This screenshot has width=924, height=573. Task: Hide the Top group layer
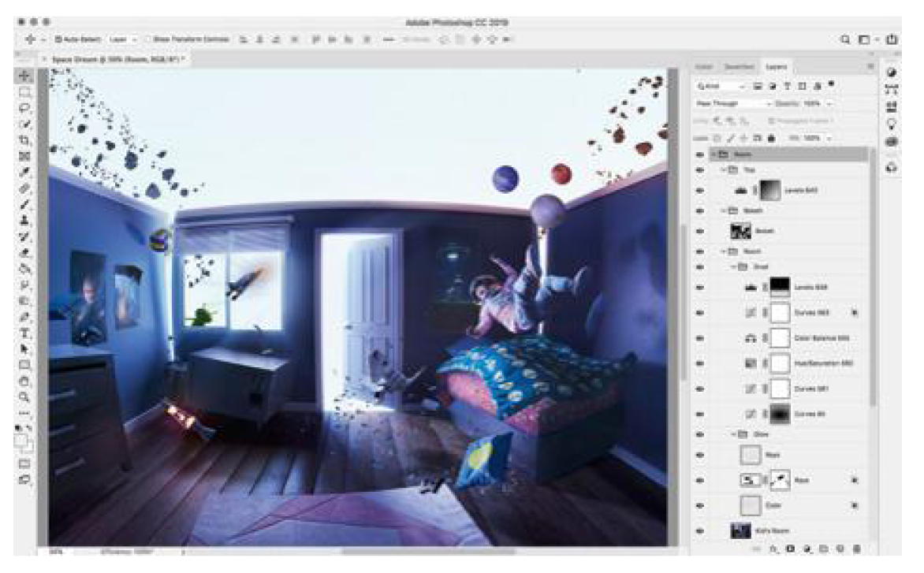click(x=700, y=170)
